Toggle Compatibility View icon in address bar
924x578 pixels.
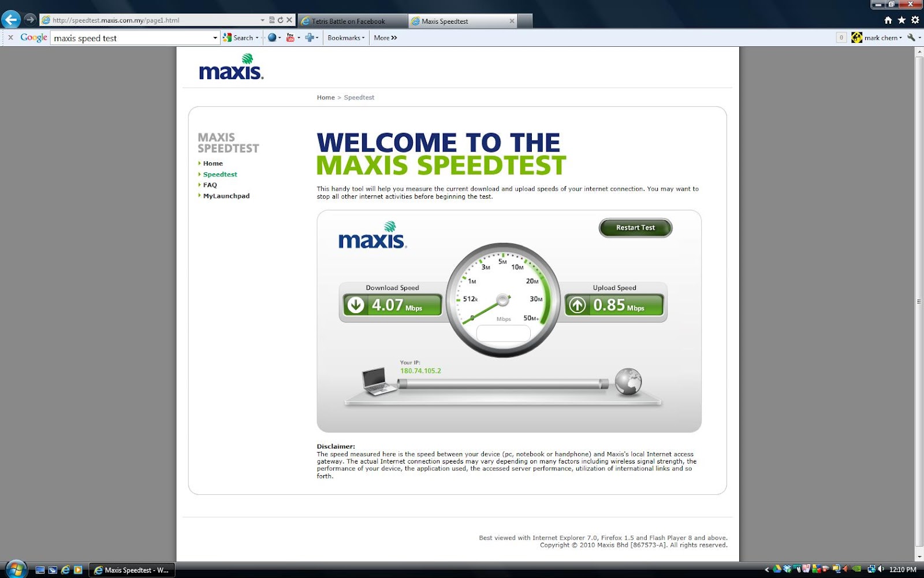pyautogui.click(x=272, y=20)
